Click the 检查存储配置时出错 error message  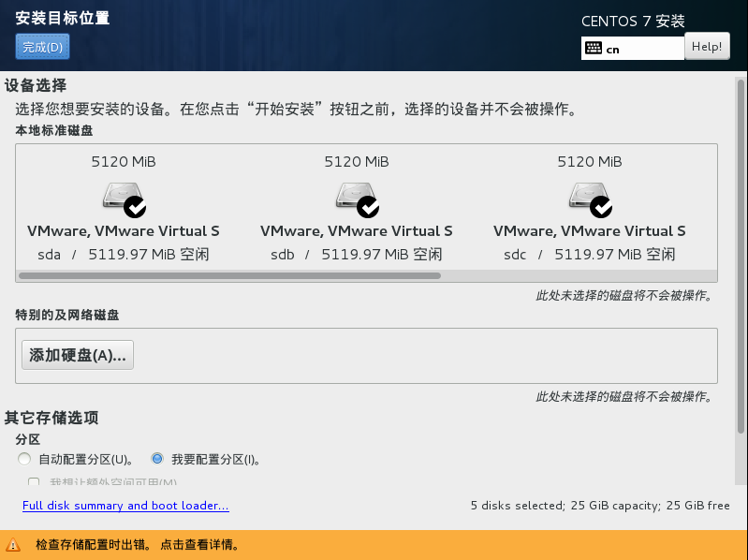point(138,544)
